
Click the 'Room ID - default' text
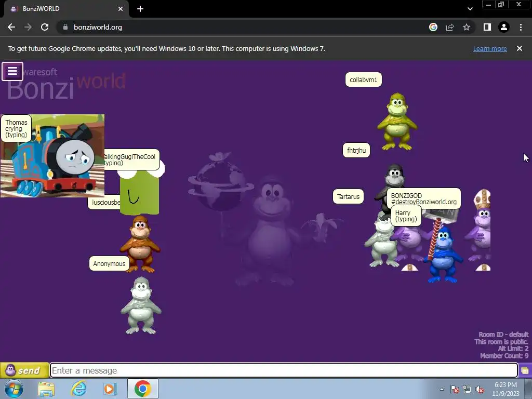tap(503, 335)
